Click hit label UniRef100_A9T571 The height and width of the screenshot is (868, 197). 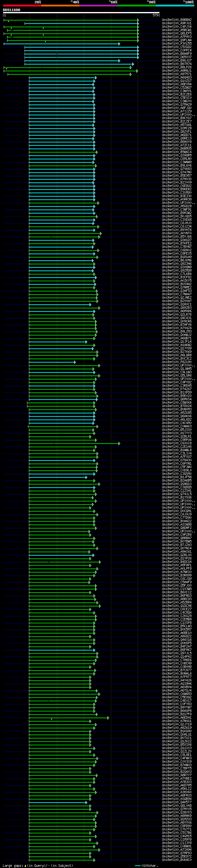coord(177,74)
